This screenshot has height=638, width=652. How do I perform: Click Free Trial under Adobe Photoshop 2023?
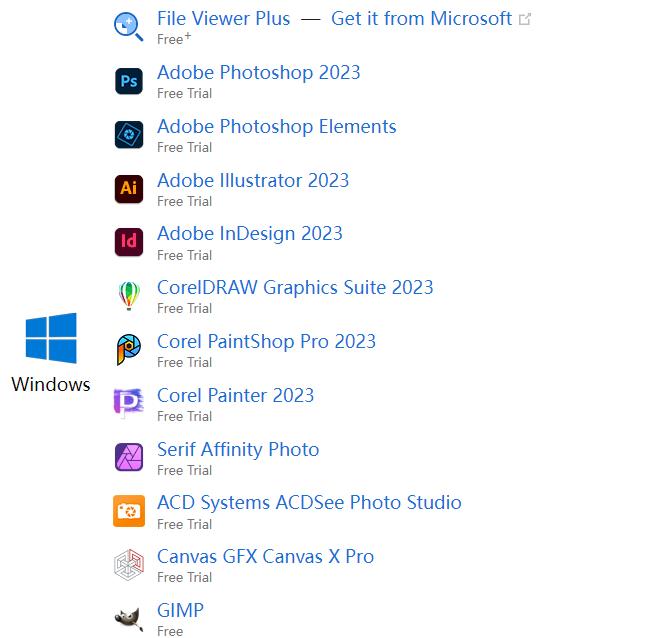click(x=185, y=93)
